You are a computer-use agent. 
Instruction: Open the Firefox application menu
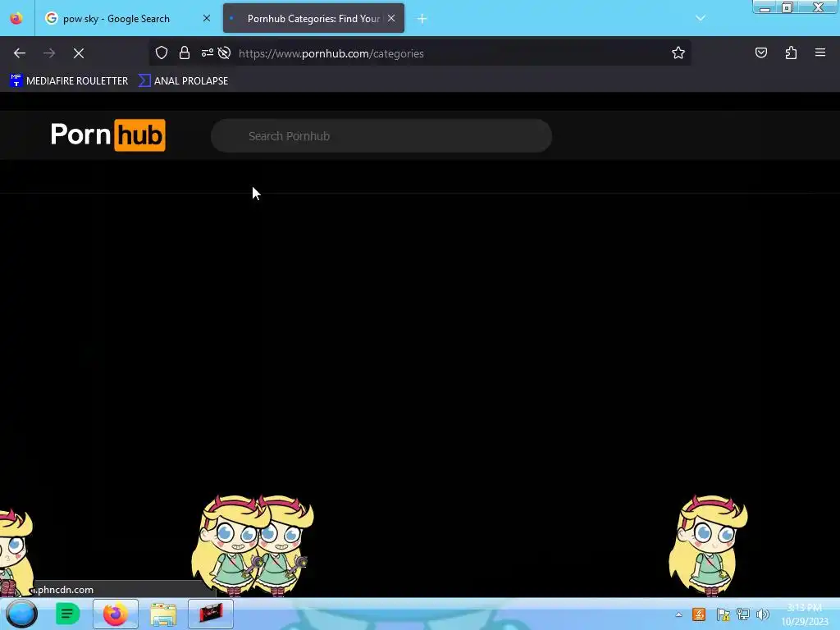click(820, 52)
